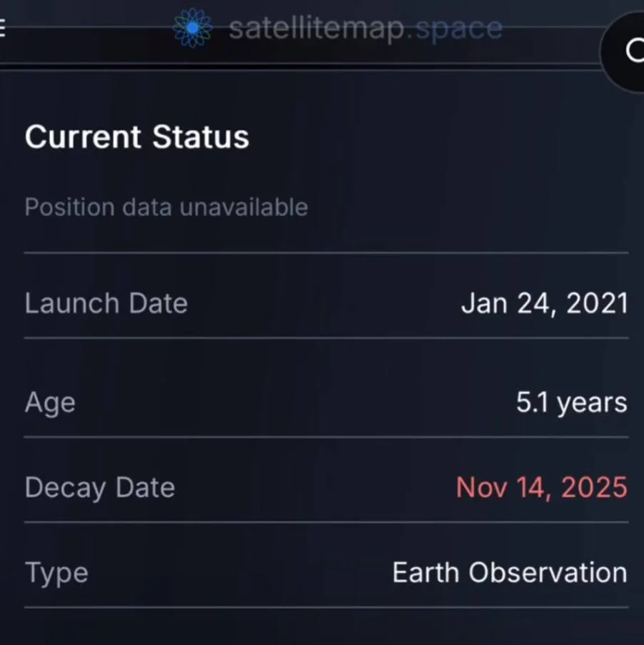
Task: Click the Decay Date label
Action: click(x=100, y=487)
